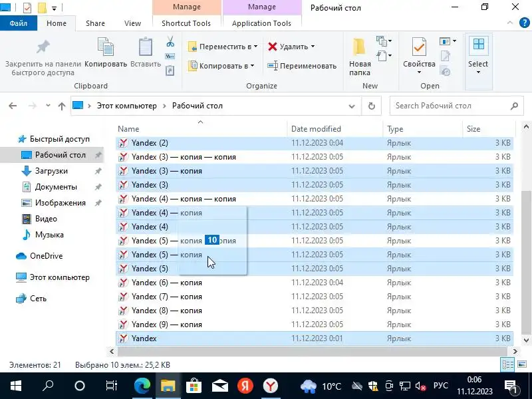Open the Easy access icon dropdown

click(384, 55)
